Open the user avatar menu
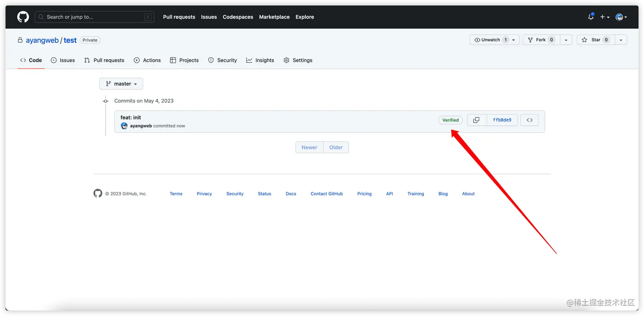The width and height of the screenshot is (644, 316). (x=621, y=17)
